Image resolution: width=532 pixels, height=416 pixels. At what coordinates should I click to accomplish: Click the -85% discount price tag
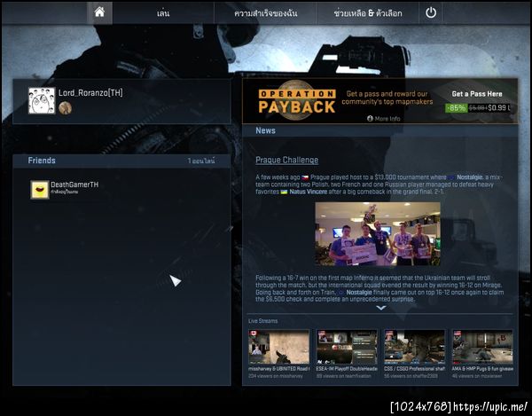click(x=456, y=108)
